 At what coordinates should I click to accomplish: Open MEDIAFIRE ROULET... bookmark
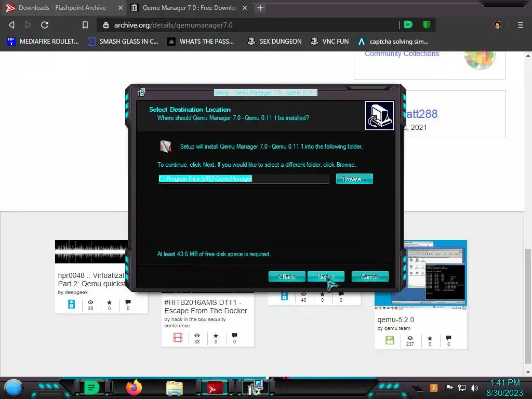43,42
